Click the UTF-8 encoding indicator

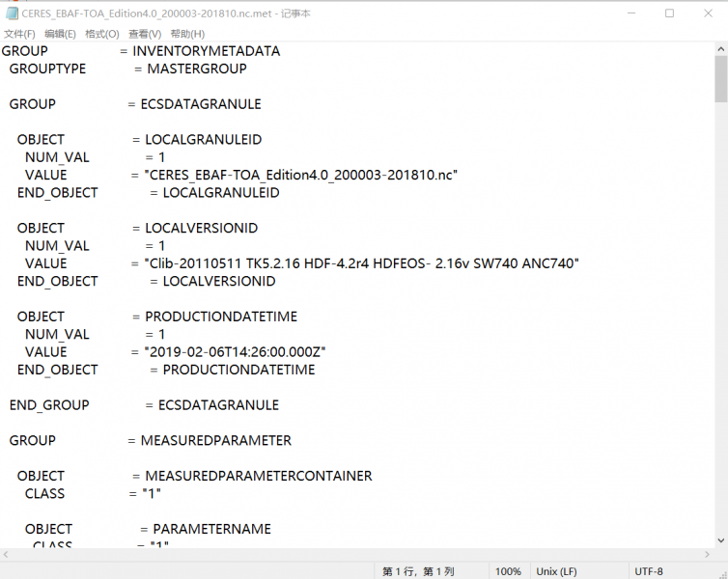click(649, 571)
